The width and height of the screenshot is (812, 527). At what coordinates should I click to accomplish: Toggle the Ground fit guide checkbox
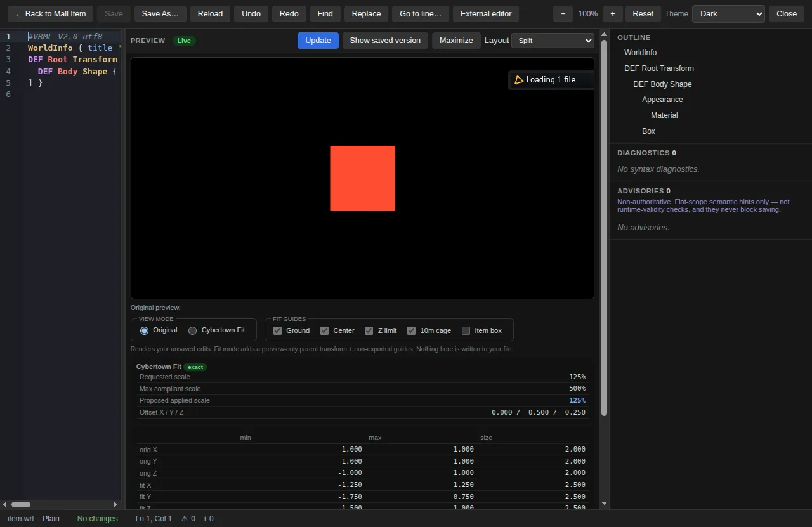(x=277, y=330)
